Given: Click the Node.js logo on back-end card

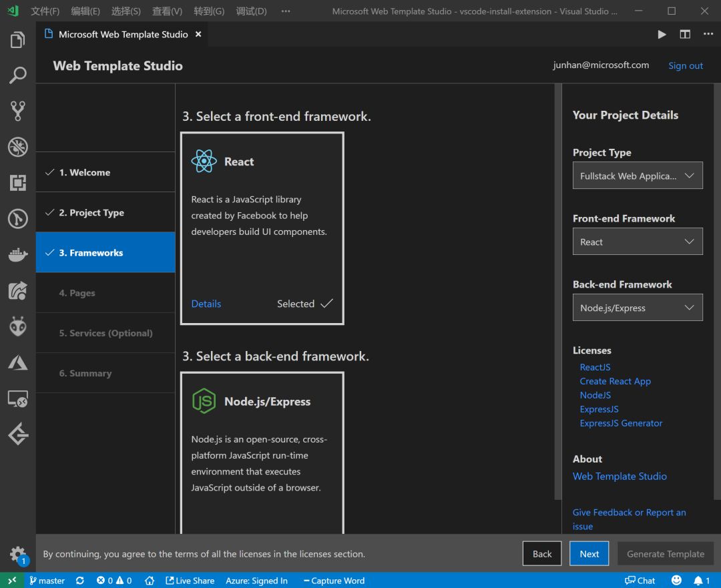Looking at the screenshot, I should [x=204, y=401].
